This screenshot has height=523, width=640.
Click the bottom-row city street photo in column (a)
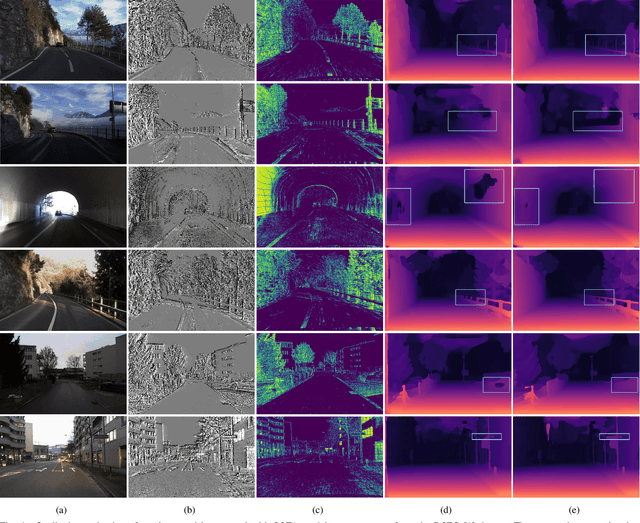63,456
